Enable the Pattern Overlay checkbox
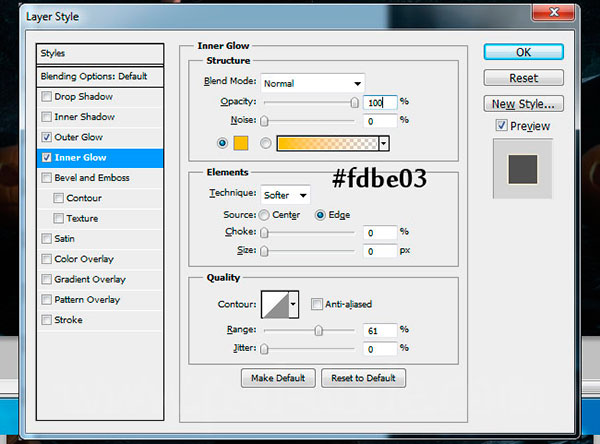 tap(46, 299)
